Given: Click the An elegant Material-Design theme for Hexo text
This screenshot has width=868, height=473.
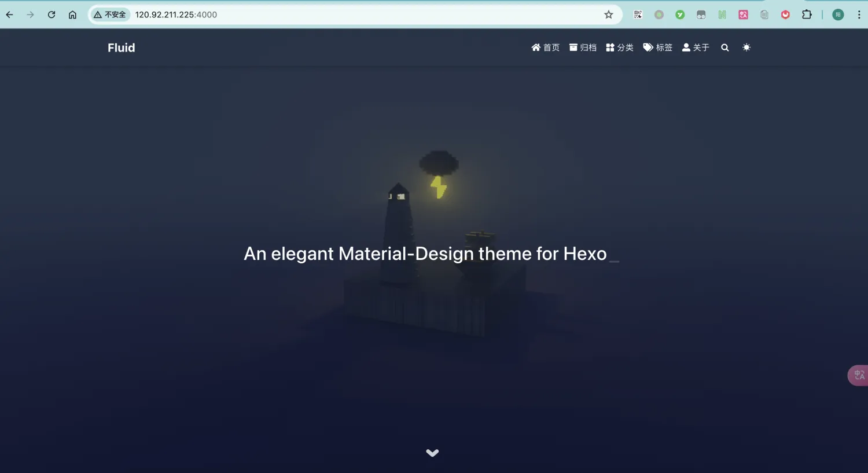Looking at the screenshot, I should coord(425,254).
